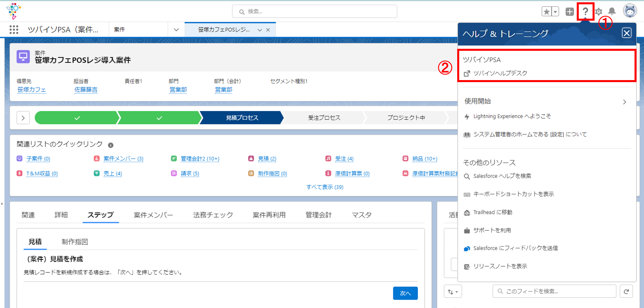Viewport: 644px width, 308px height.
Task: Expand the path details chevron button
Action: tap(23, 118)
